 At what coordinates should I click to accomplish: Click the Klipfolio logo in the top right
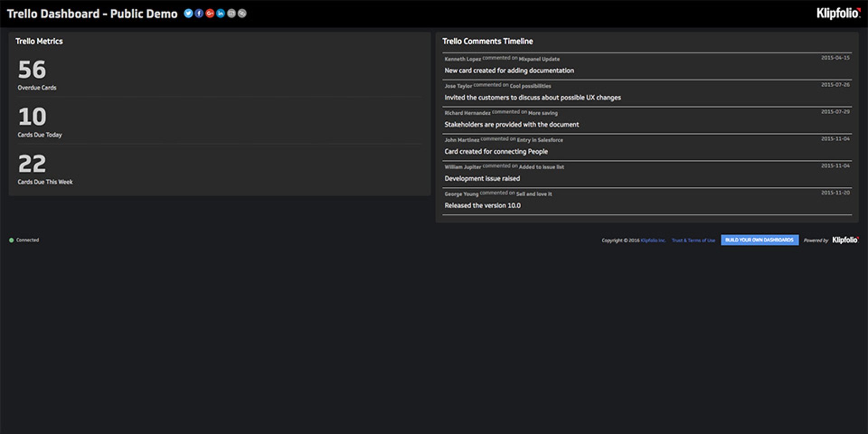click(x=839, y=13)
